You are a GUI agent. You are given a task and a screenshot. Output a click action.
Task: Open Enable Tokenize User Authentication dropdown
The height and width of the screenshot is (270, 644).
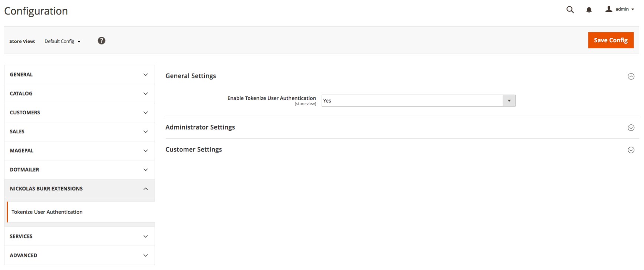pyautogui.click(x=418, y=101)
